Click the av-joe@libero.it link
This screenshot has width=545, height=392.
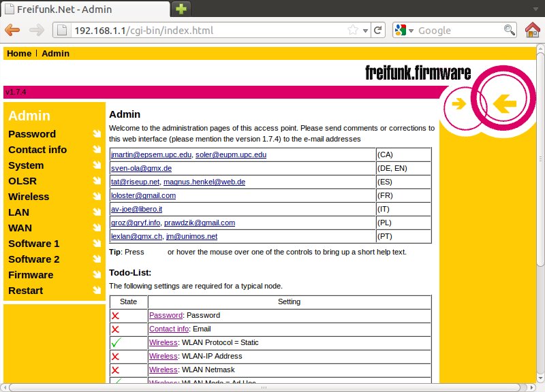(137, 209)
